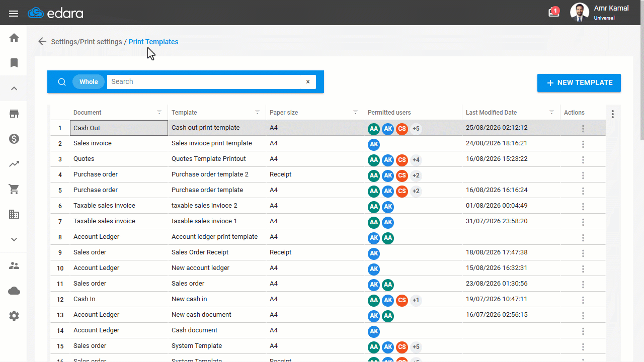
Task: Clear the search box with the x
Action: tap(308, 81)
